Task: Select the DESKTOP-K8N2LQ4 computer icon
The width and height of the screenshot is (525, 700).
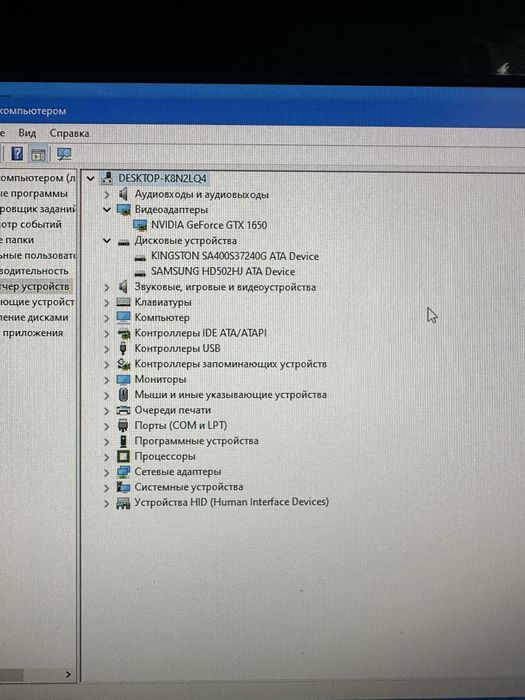Action: (107, 178)
